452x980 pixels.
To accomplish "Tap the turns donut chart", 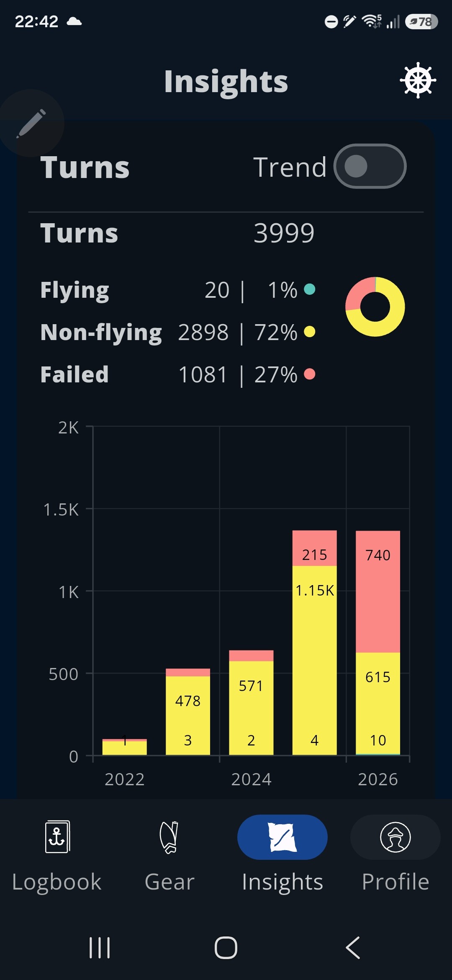I will click(x=375, y=307).
